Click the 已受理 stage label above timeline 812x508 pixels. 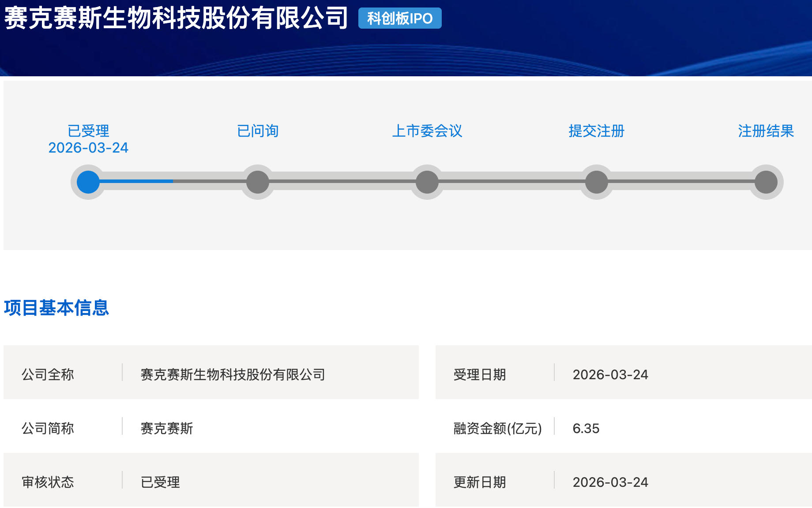click(88, 131)
